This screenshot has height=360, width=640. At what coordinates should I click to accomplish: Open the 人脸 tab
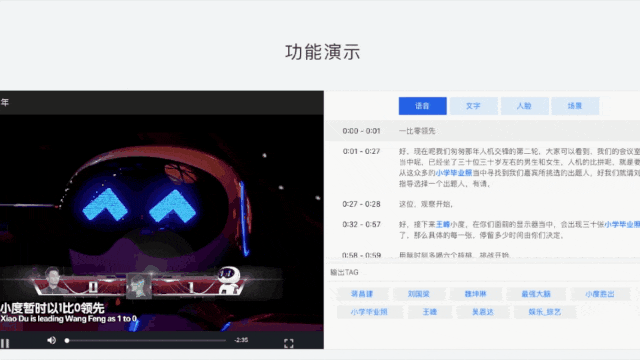coord(524,106)
